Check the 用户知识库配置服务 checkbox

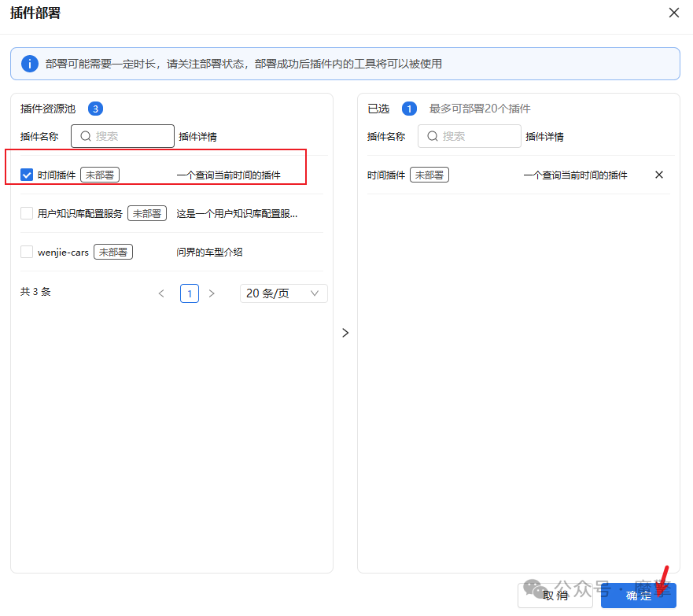point(26,212)
